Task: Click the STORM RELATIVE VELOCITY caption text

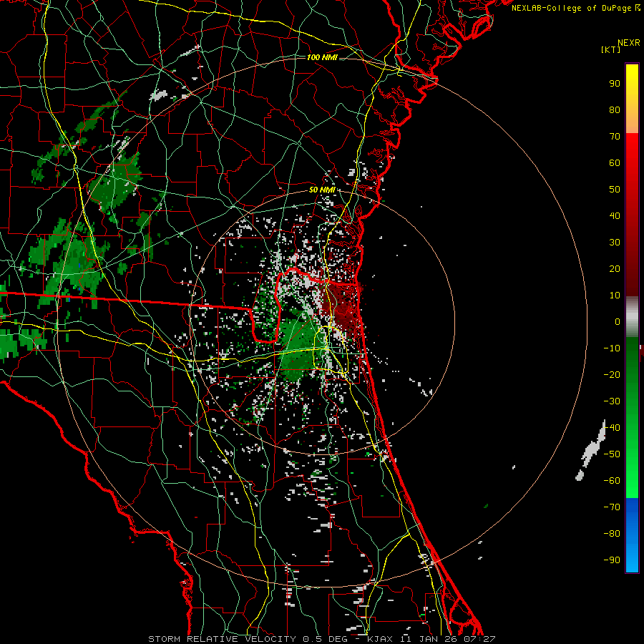Action: pyautogui.click(x=222, y=639)
